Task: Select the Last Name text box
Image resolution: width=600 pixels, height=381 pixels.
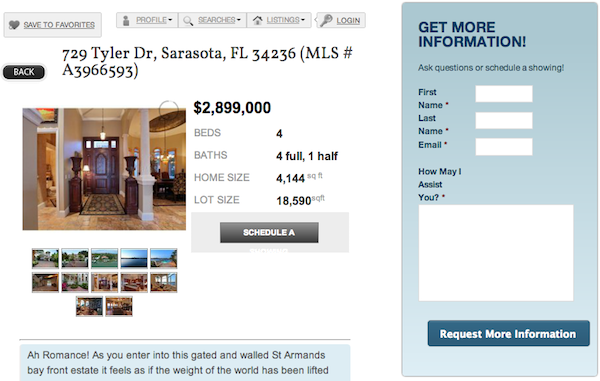Action: pyautogui.click(x=504, y=120)
